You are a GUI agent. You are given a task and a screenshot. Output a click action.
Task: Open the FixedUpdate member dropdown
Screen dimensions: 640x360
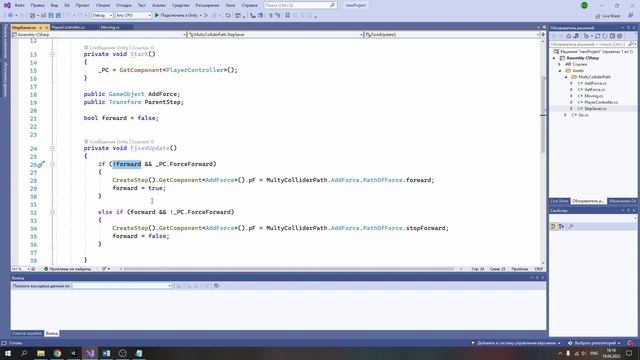[451, 35]
